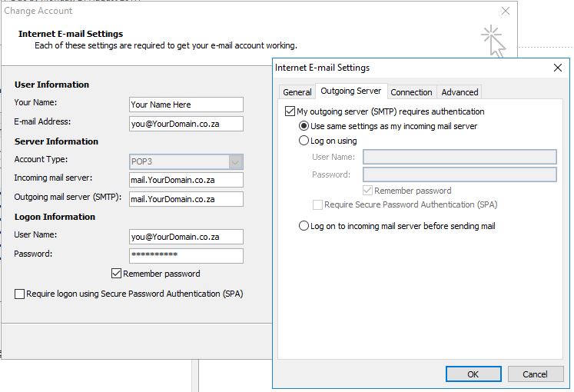Screen dimensions: 574x392
Task: Open the Account Type dropdown
Action: 186,161
